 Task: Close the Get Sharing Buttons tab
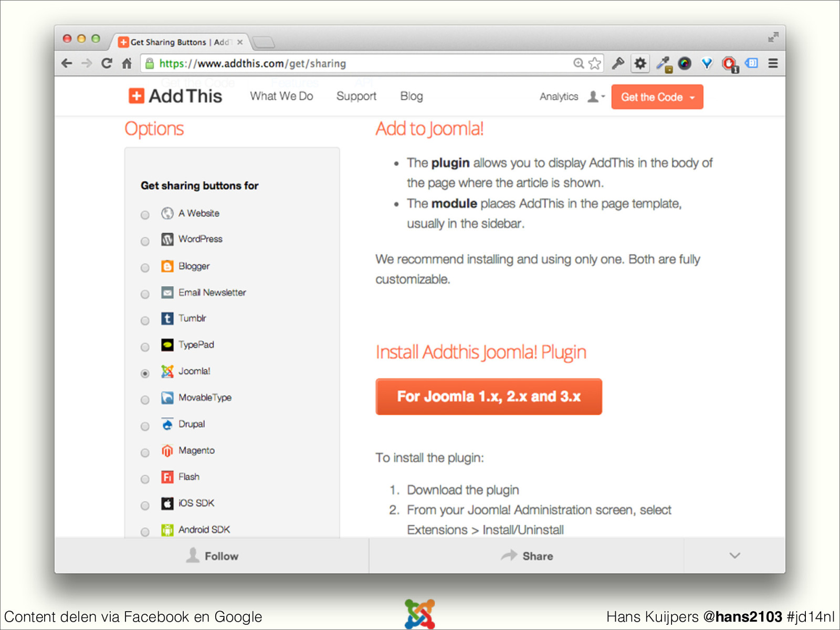[240, 42]
